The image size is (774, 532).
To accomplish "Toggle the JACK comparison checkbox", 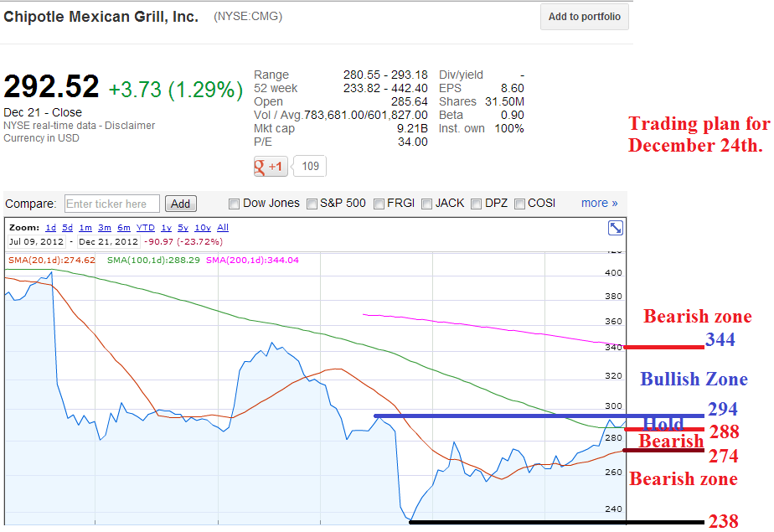I will (427, 204).
